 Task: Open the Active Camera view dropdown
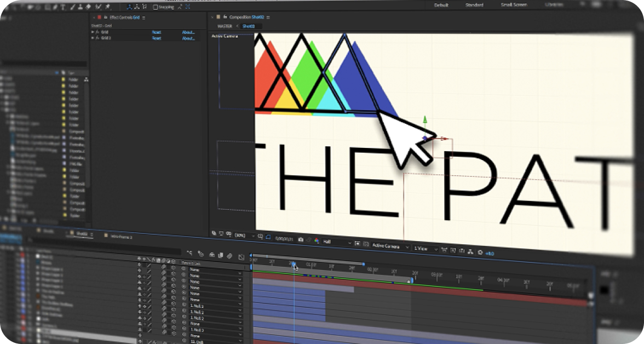click(x=390, y=246)
